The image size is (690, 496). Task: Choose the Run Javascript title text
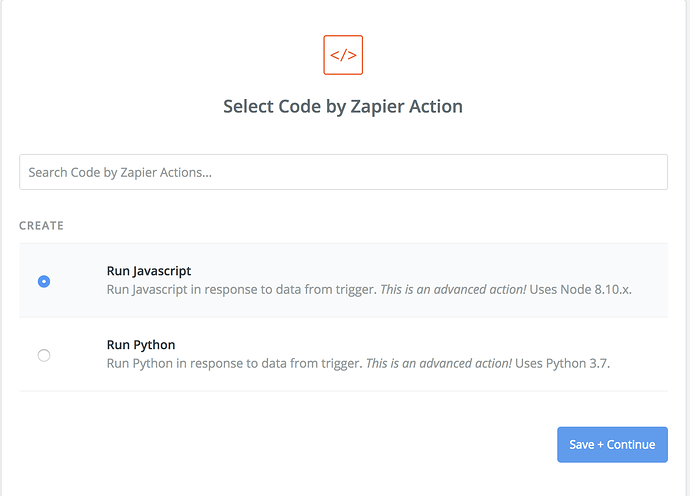149,271
